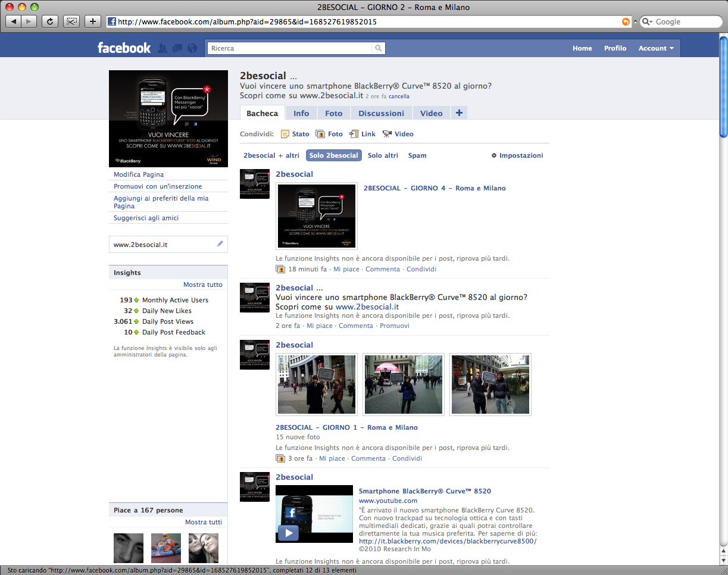The width and height of the screenshot is (728, 575).
Task: Click Commenta on the 3 ore fa post
Action: (x=368, y=458)
